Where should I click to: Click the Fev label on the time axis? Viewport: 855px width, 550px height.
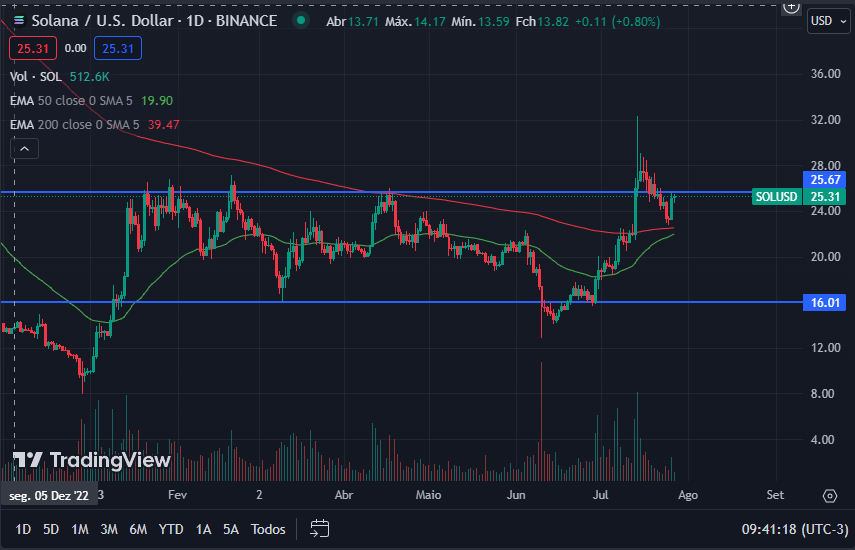click(177, 495)
